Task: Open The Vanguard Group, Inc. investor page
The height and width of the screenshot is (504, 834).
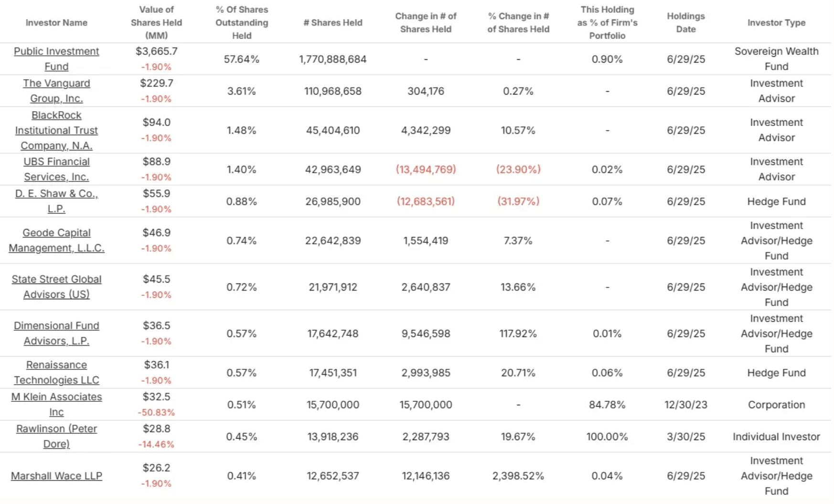Action: (x=56, y=91)
